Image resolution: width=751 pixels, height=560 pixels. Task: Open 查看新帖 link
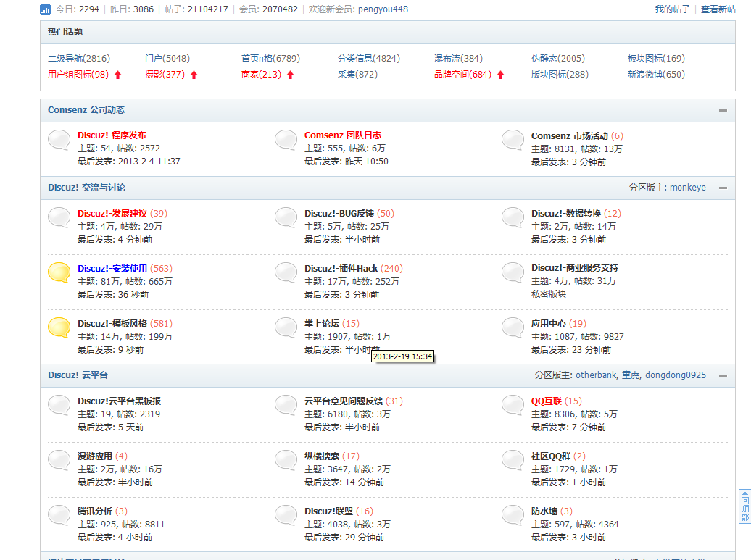[718, 9]
